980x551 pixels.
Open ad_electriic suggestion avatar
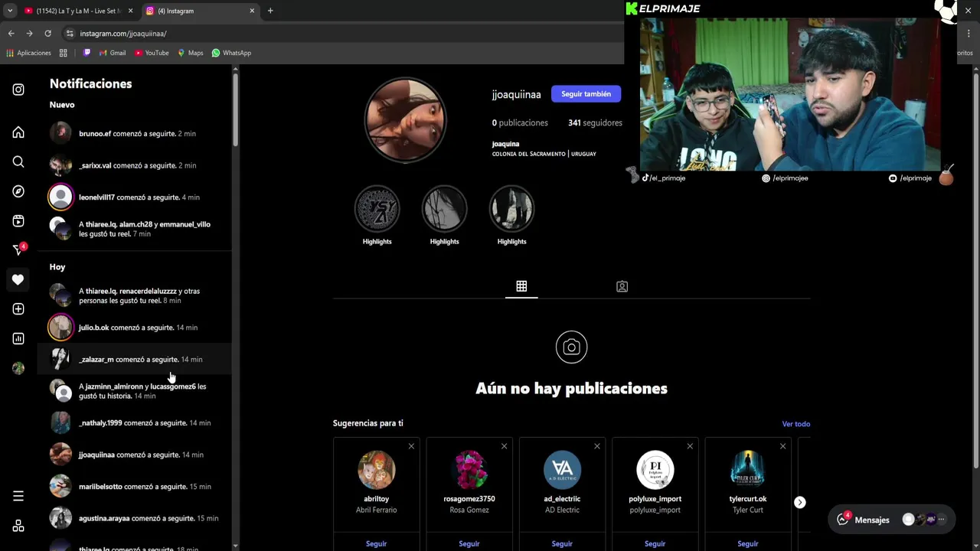coord(562,470)
